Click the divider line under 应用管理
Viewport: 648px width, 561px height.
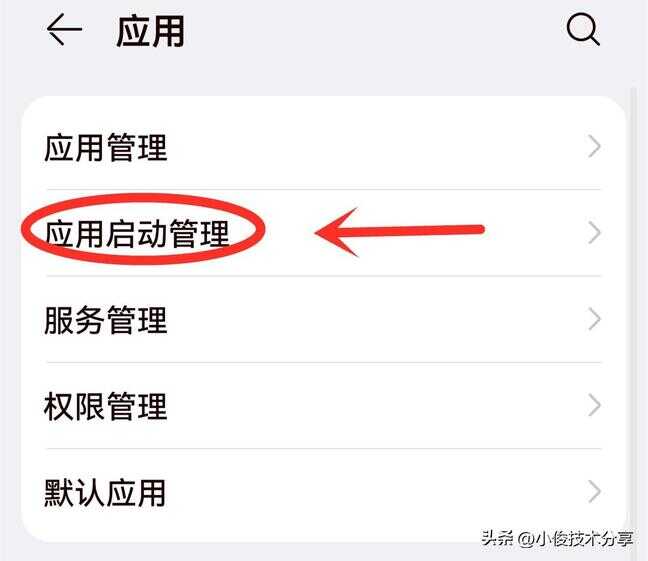(324, 190)
